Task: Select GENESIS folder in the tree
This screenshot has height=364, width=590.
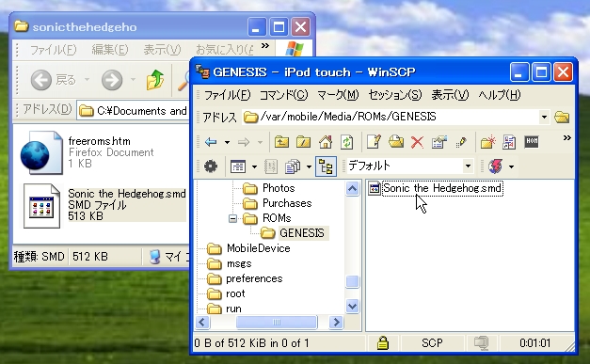Action: click(301, 233)
